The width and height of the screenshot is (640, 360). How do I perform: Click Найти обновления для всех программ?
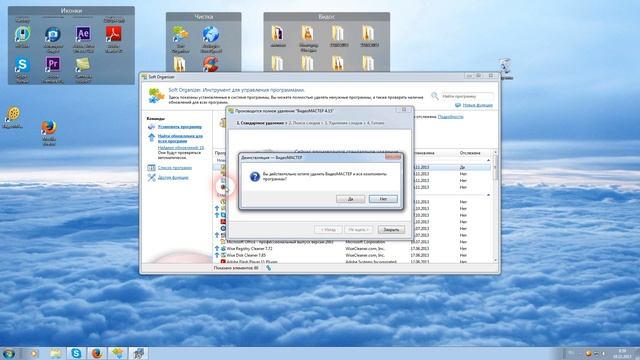coord(180,138)
